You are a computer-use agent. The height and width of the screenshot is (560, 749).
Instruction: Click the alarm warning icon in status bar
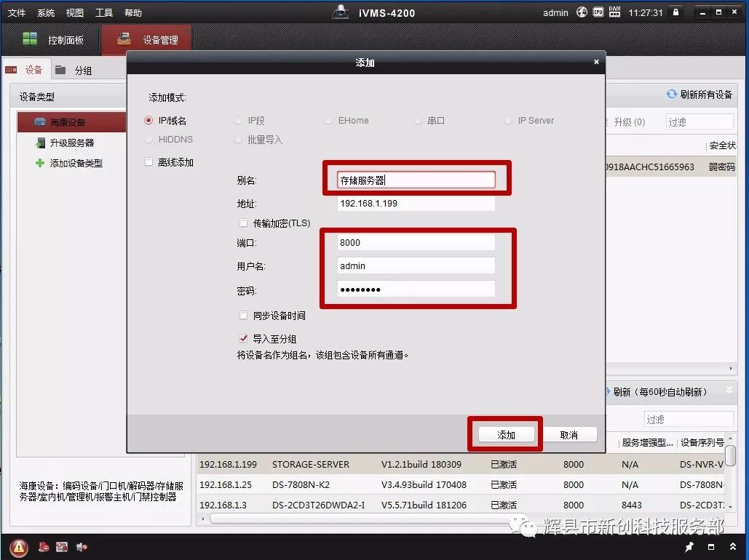(19, 547)
